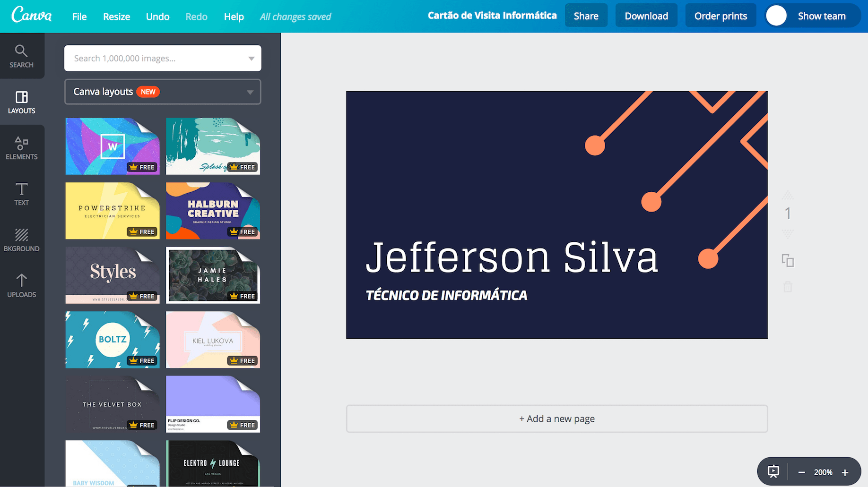Select The Velvet Box layout
The image size is (868, 487).
[113, 404]
